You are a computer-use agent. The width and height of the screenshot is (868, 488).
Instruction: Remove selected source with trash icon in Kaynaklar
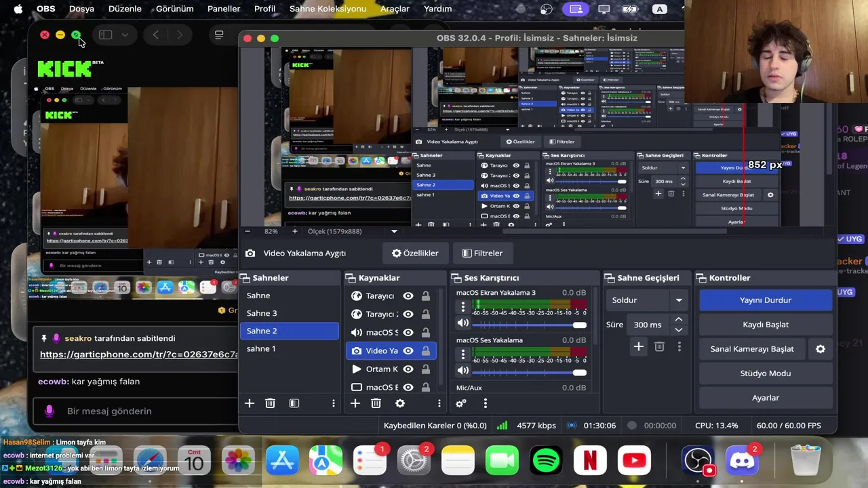pos(376,403)
